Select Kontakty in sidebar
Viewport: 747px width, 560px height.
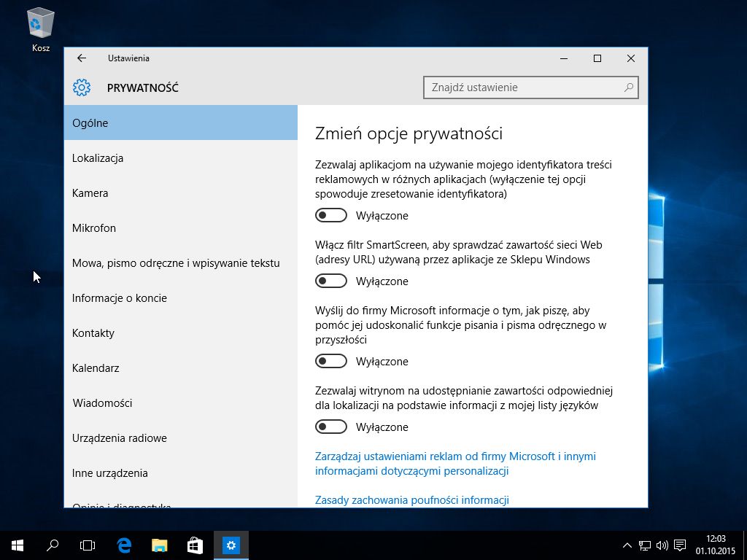181,332
